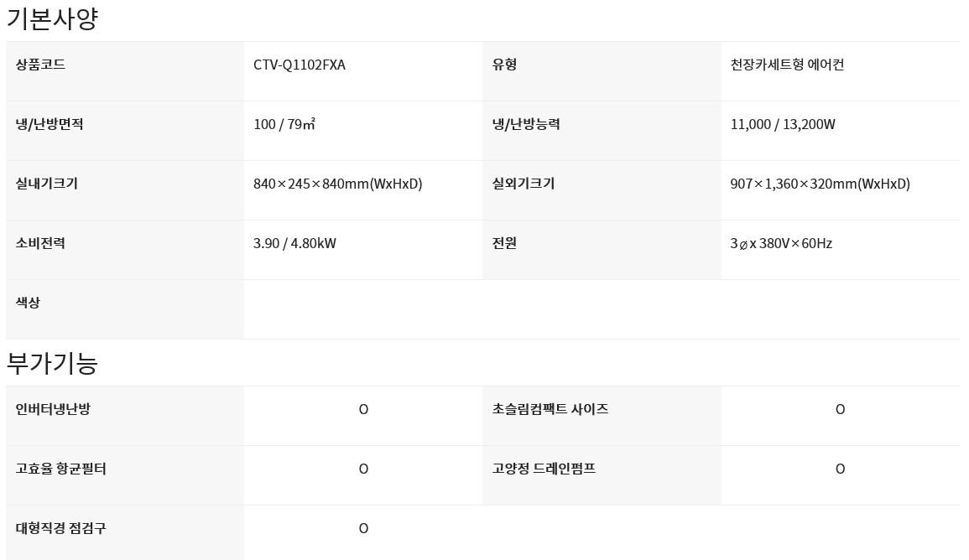Select the 천장카세트형 에어컨 type value
The width and height of the screenshot is (969, 560).
(x=787, y=65)
